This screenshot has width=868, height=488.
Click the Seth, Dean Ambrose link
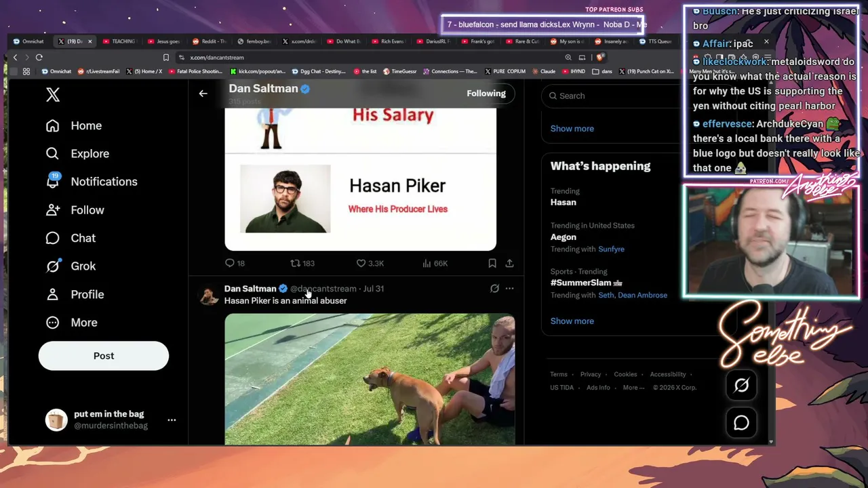click(633, 296)
